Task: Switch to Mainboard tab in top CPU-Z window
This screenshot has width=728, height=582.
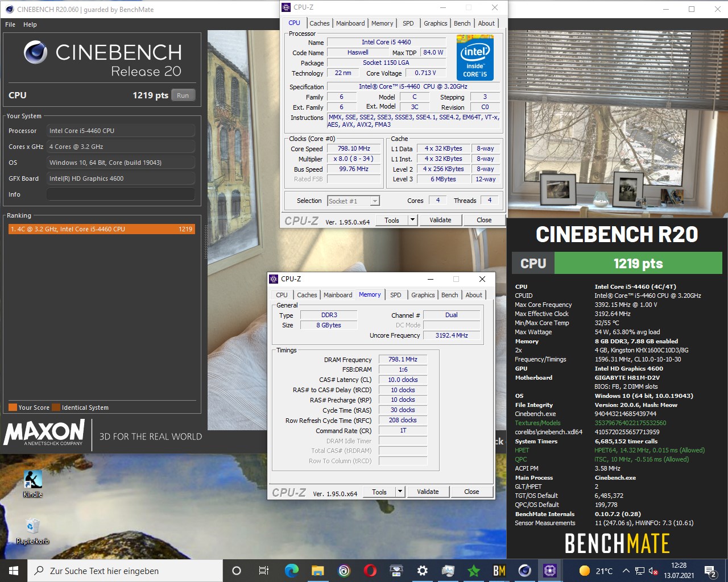Action: pos(350,23)
